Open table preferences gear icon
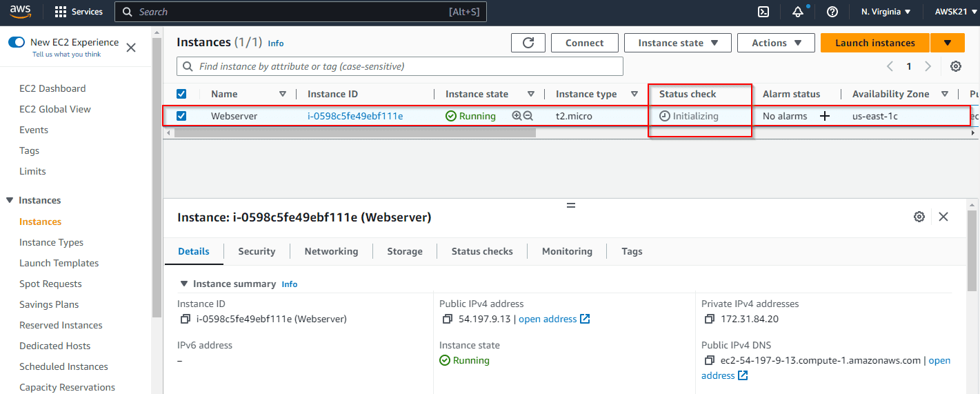The width and height of the screenshot is (980, 394). pos(956,66)
